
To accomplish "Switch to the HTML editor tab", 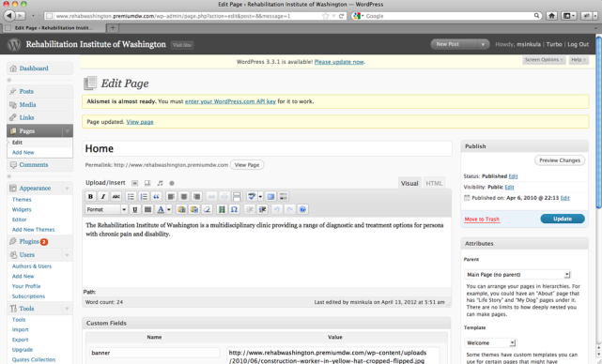I will 434,183.
